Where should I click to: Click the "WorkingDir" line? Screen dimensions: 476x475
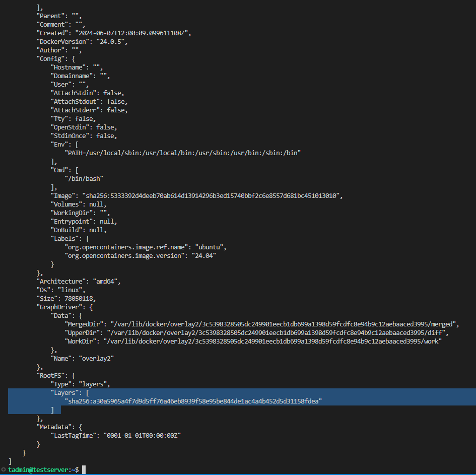click(x=81, y=213)
